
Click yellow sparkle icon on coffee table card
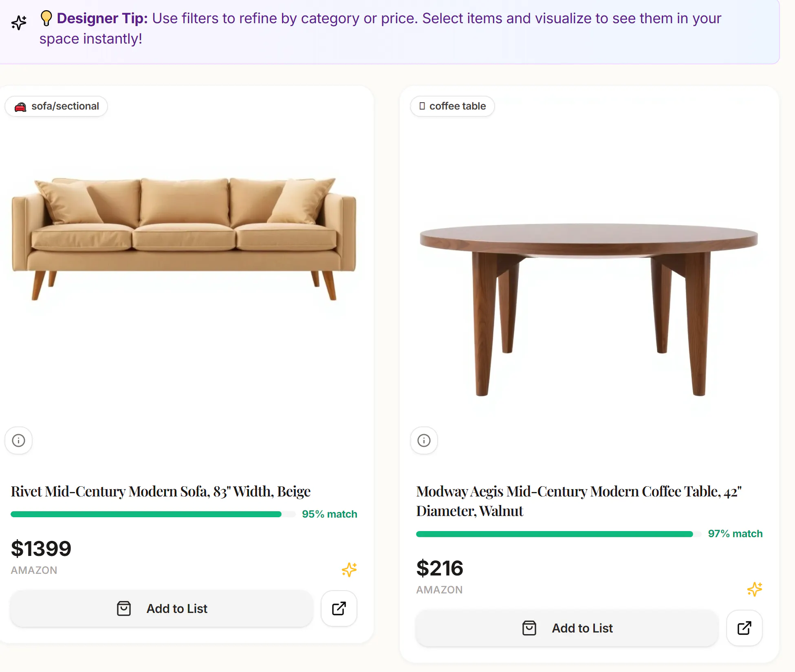(x=755, y=589)
